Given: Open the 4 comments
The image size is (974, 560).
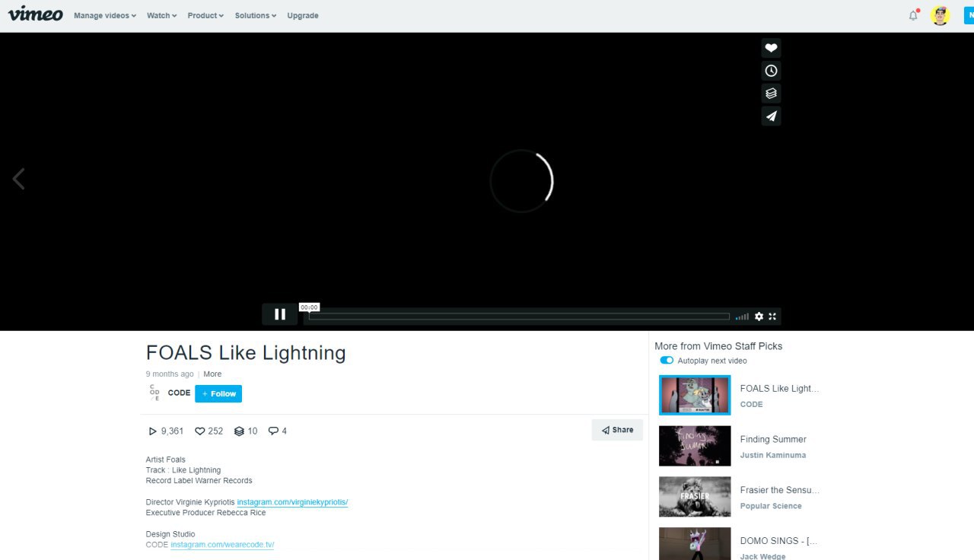Looking at the screenshot, I should click(278, 431).
